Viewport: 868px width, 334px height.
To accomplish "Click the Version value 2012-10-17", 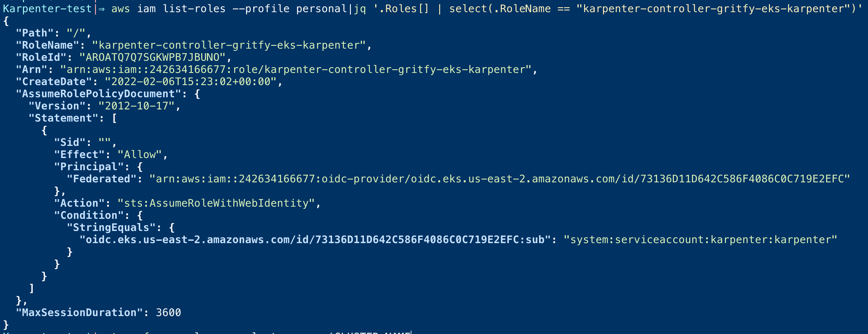I will [x=136, y=106].
